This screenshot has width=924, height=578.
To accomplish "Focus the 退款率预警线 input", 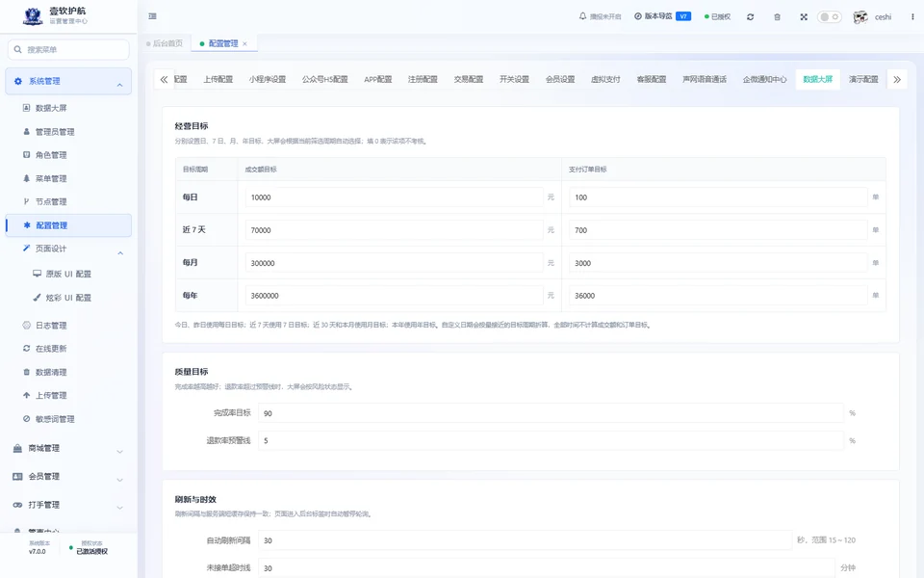I will coord(551,440).
